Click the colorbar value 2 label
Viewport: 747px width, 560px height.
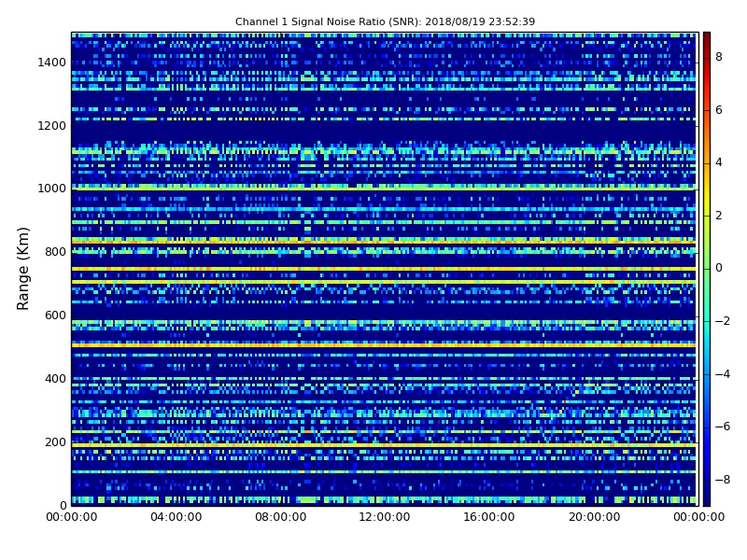click(719, 216)
